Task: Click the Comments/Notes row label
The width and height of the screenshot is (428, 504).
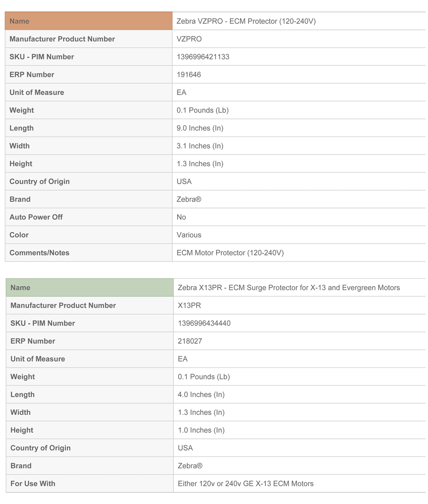Action: pyautogui.click(x=39, y=253)
